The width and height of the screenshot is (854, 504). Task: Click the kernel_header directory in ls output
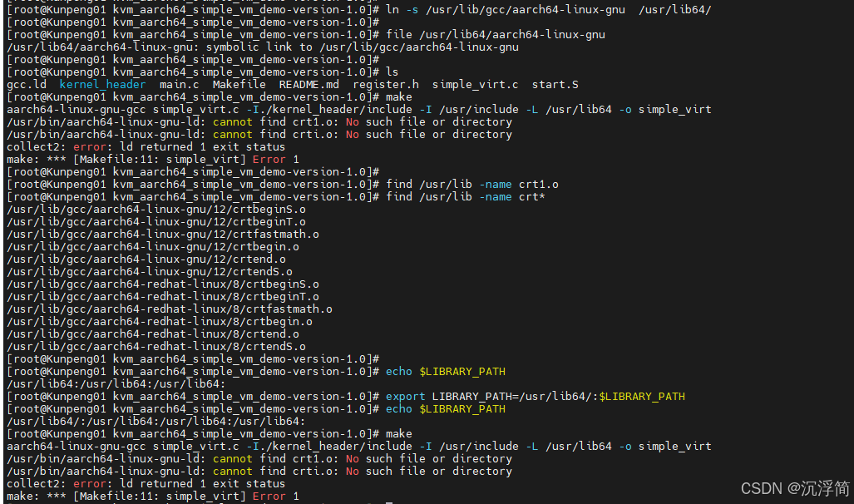coord(102,84)
